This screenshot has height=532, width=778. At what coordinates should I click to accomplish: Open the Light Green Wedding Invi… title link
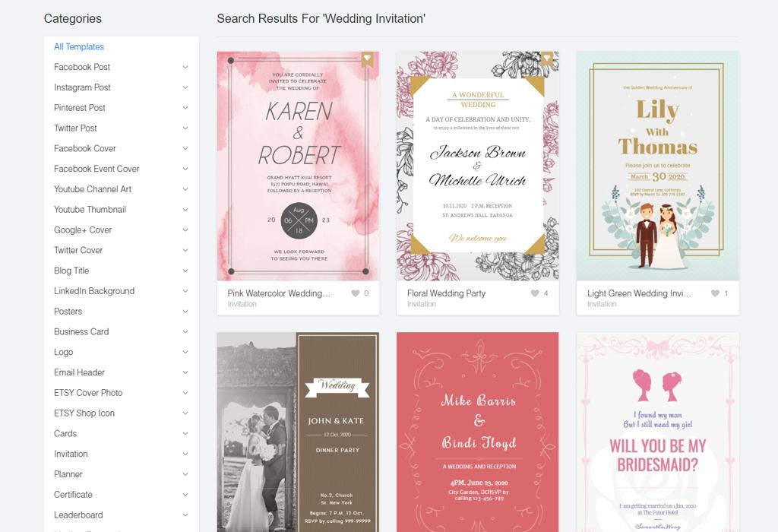[639, 293]
